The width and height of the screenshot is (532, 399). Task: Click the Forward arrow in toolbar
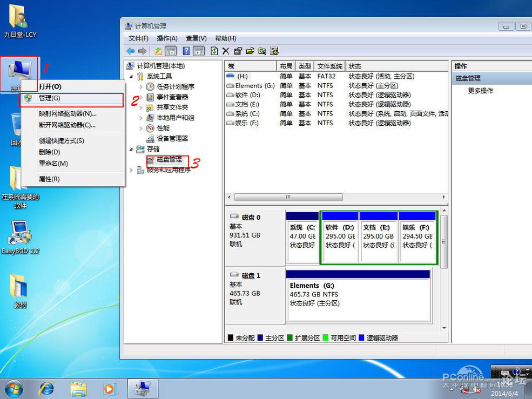click(x=142, y=51)
